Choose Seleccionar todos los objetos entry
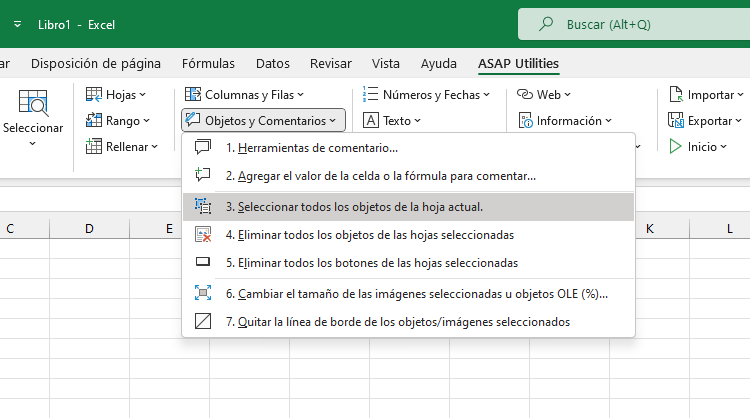 pyautogui.click(x=408, y=207)
